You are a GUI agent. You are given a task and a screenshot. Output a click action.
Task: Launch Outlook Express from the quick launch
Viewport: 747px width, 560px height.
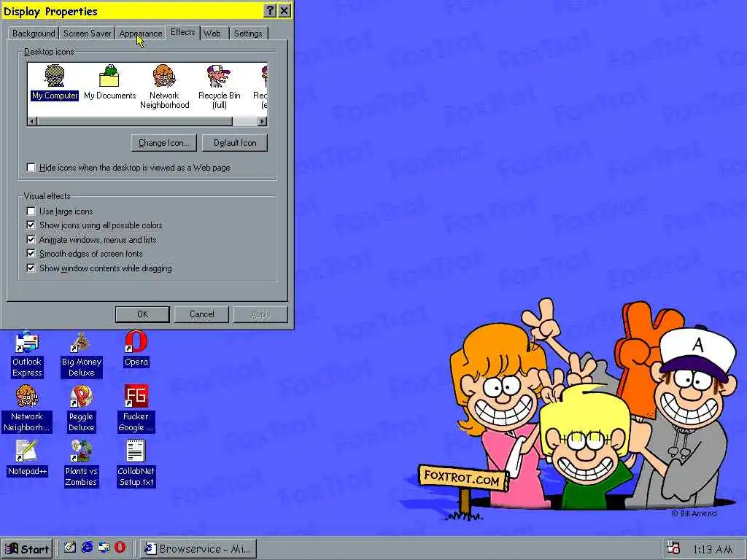(x=104, y=548)
